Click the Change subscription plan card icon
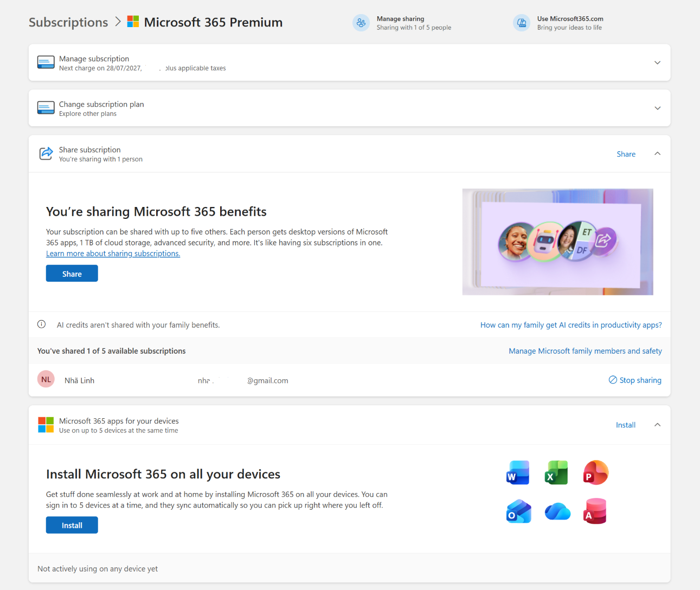 (x=46, y=108)
